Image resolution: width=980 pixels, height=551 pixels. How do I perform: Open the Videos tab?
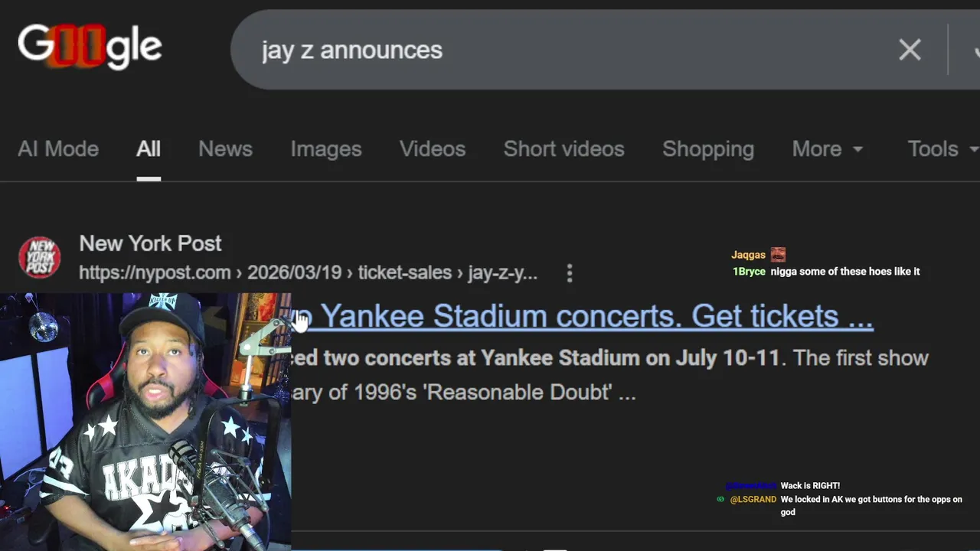point(433,149)
